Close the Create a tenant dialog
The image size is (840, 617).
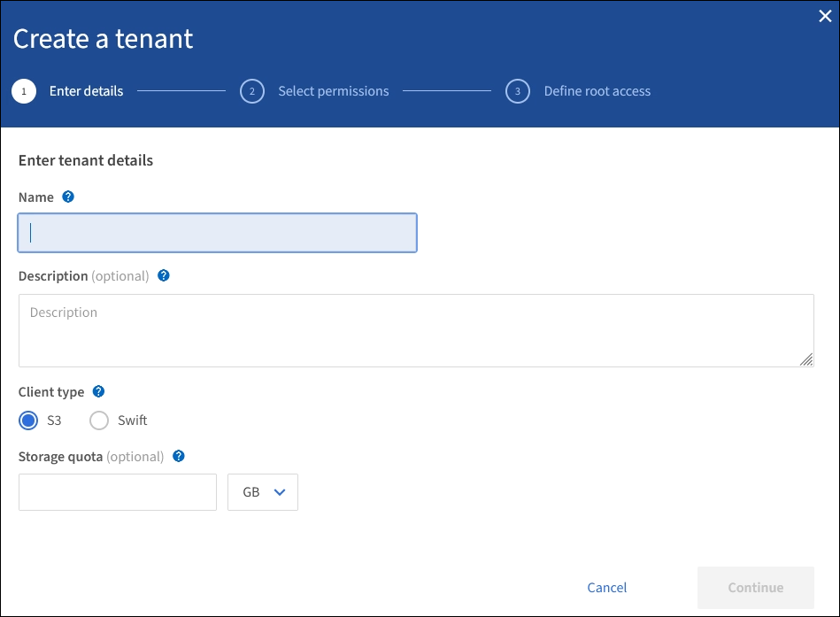pos(825,16)
